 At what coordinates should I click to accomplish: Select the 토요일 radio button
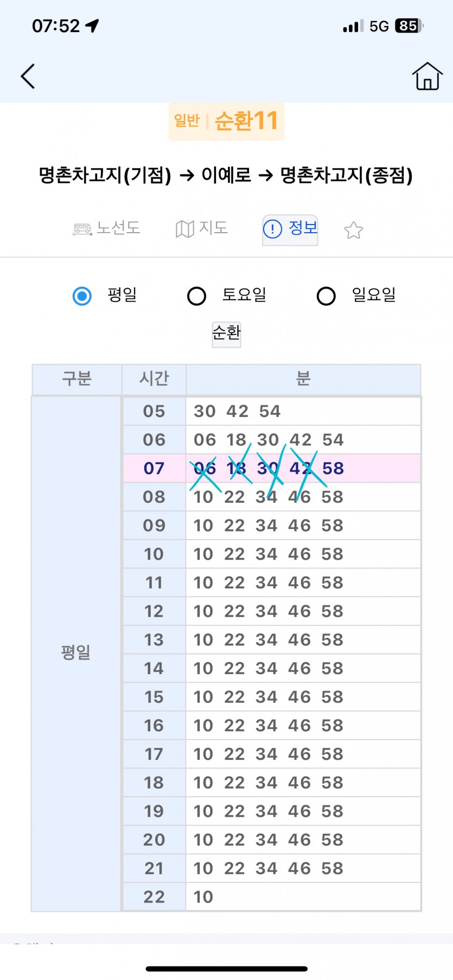tap(196, 296)
